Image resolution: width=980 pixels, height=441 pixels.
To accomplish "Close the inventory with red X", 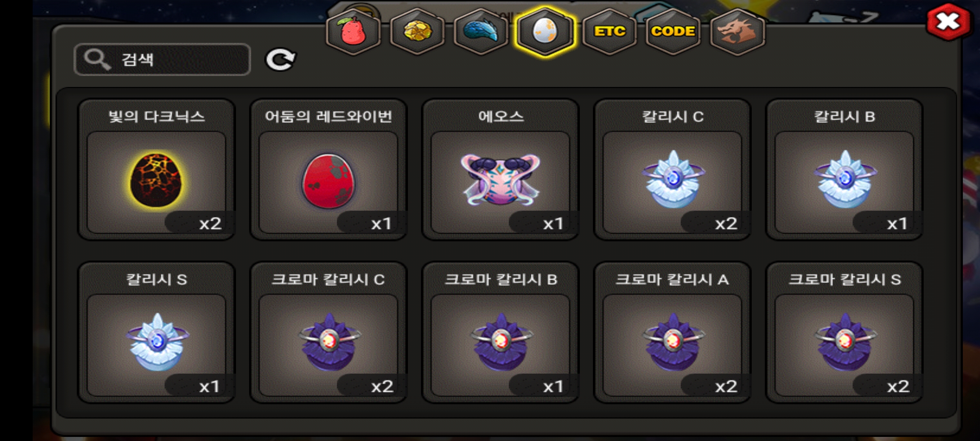I will (x=948, y=21).
